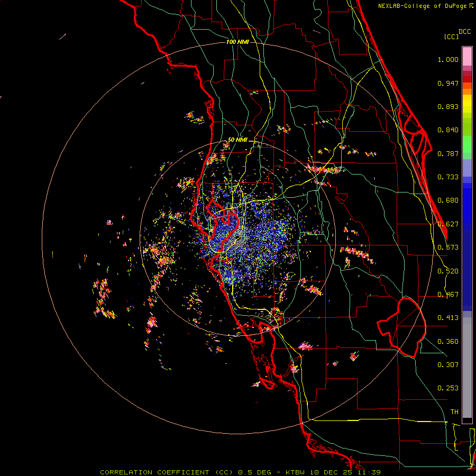Click the 0.253 value on color scale
The height and width of the screenshot is (476, 476).
click(x=448, y=388)
